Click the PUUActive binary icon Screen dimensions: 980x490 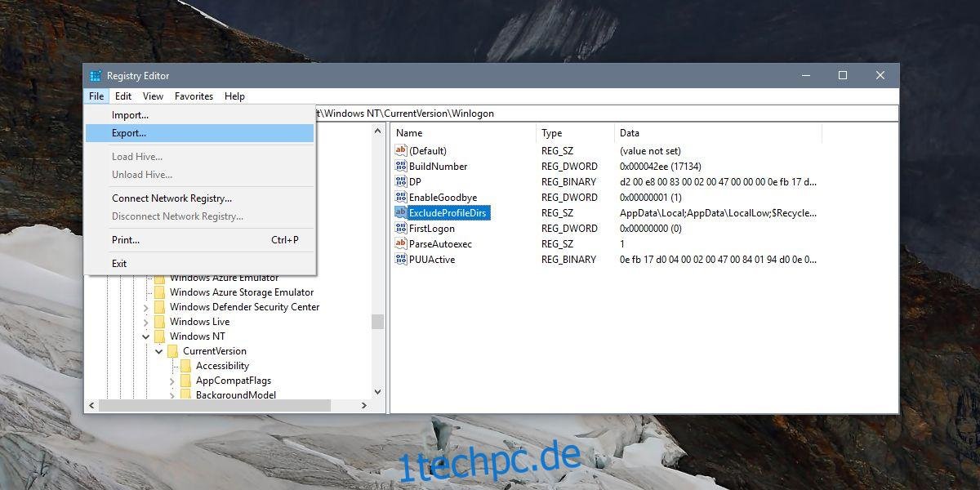pyautogui.click(x=400, y=259)
